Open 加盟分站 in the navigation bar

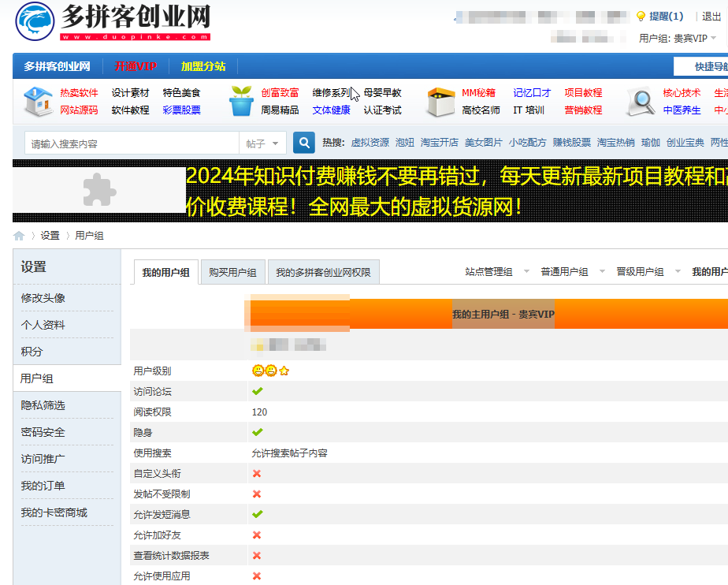coord(203,66)
